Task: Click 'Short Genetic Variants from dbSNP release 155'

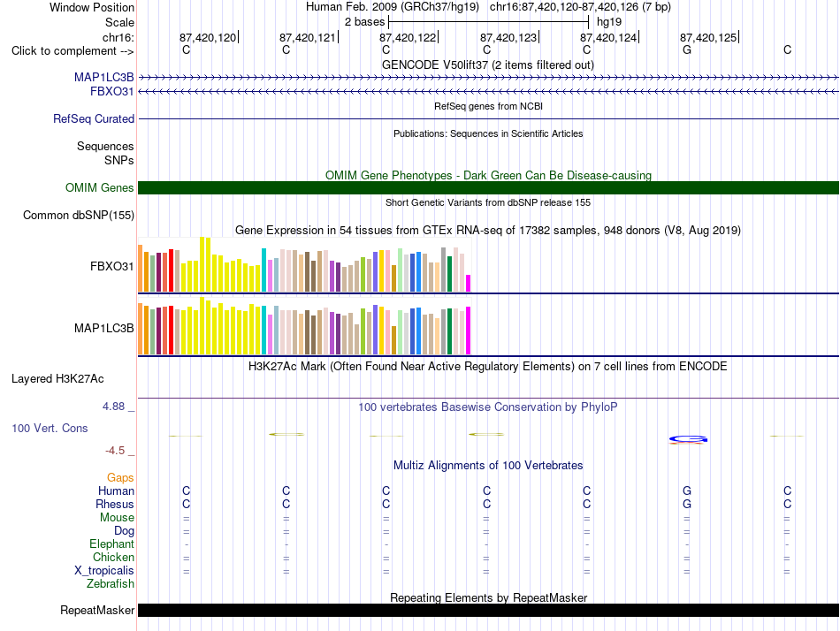Action: point(488,202)
